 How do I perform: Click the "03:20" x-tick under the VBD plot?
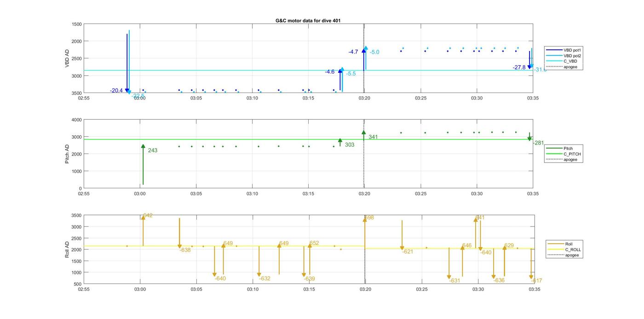[364, 98]
